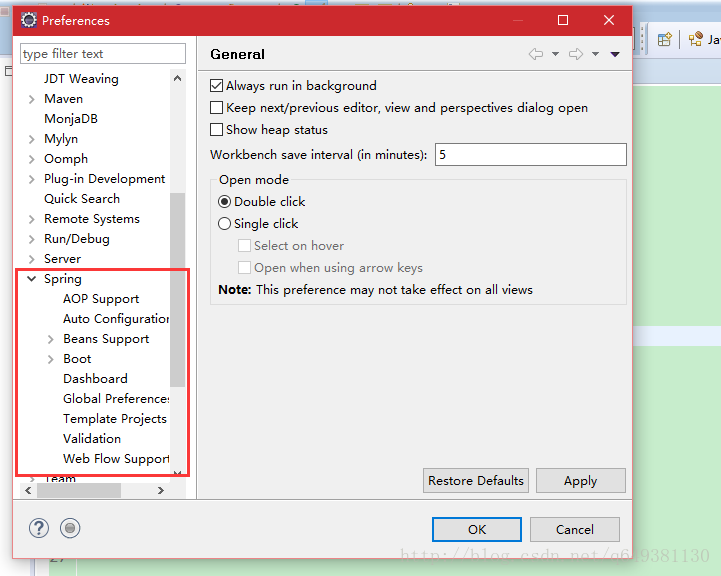The width and height of the screenshot is (721, 576).
Task: Collapse the Spring tree node
Action: tap(31, 279)
